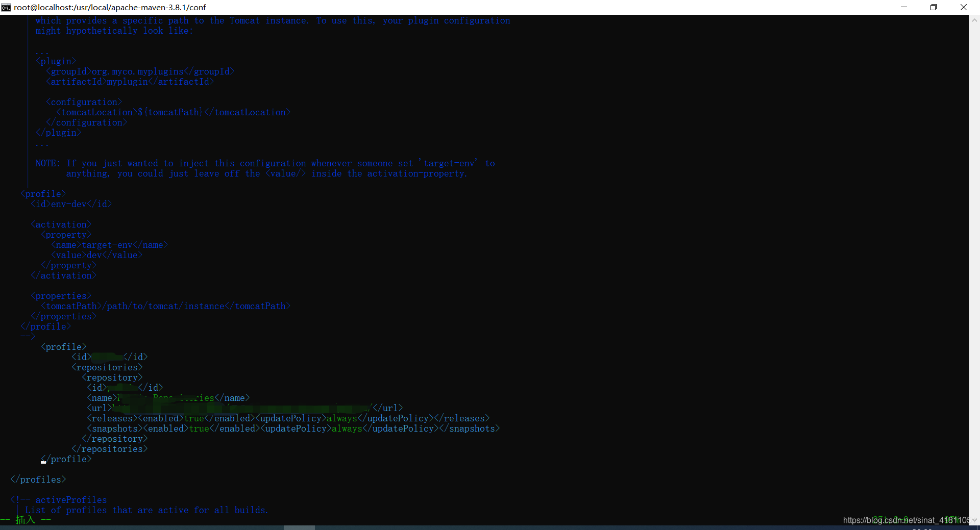The width and height of the screenshot is (980, 530).
Task: Click the closing </activation> tag
Action: (63, 275)
